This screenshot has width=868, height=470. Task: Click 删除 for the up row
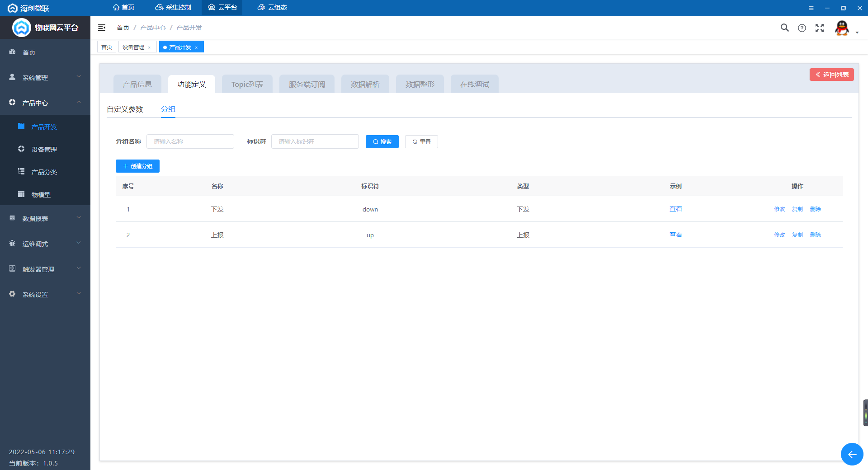pos(816,235)
